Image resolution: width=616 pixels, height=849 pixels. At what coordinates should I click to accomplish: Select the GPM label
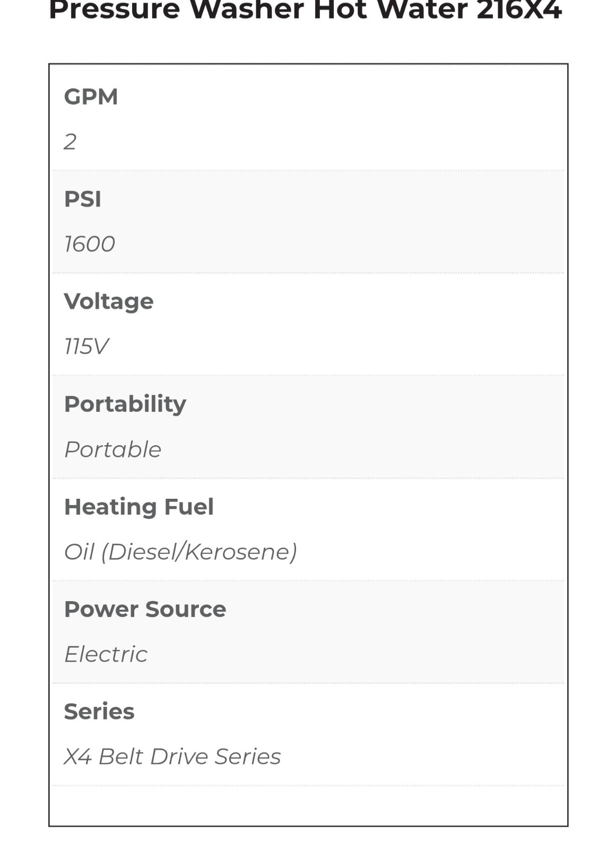click(x=91, y=97)
